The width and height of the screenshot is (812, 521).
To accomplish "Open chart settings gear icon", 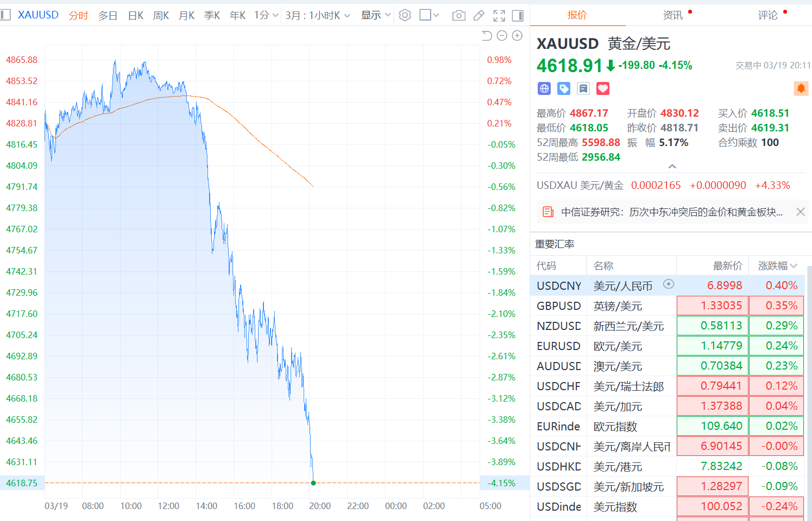I will click(x=405, y=15).
